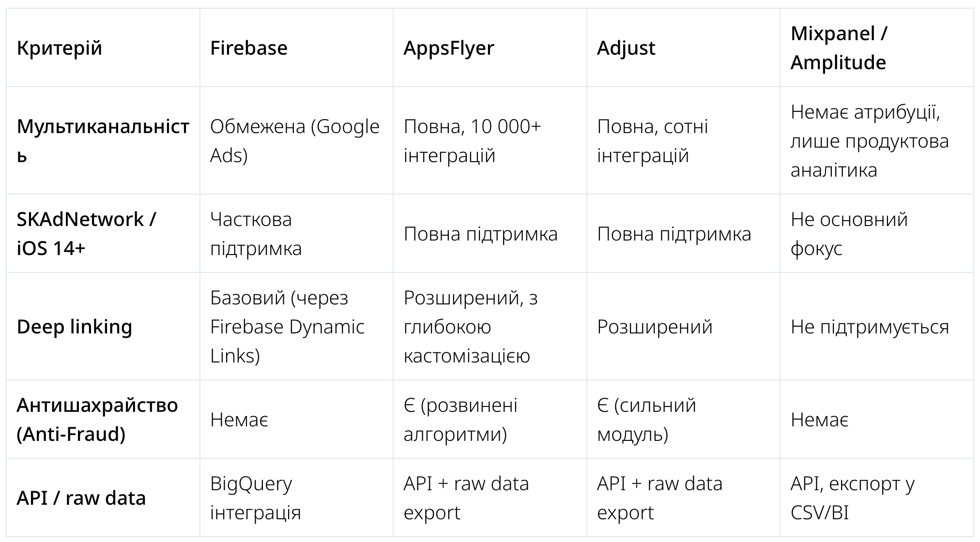Select the Adjust column header

(626, 48)
